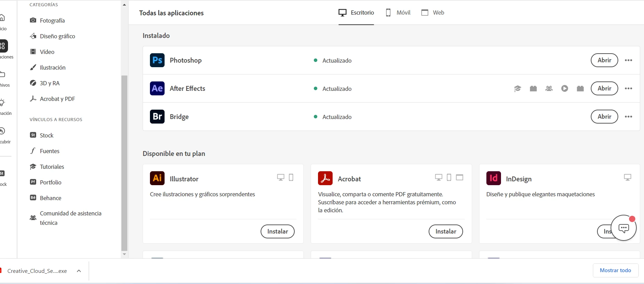Open more options for After Effects
Viewport: 644px width, 284px height.
(628, 88)
